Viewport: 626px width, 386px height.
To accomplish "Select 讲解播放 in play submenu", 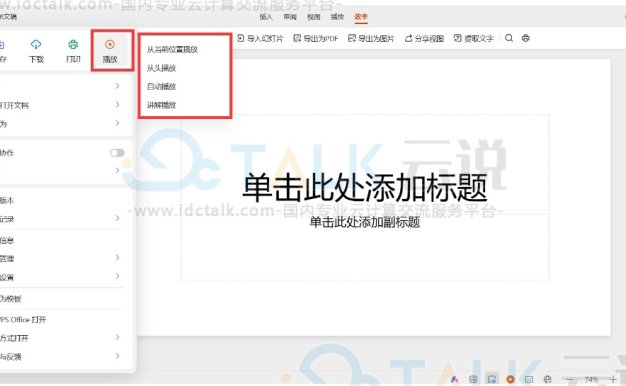I will [x=161, y=105].
